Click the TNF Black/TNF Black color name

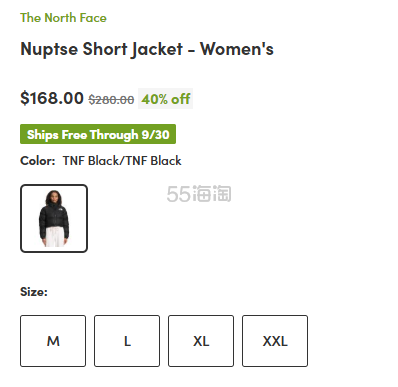[122, 161]
